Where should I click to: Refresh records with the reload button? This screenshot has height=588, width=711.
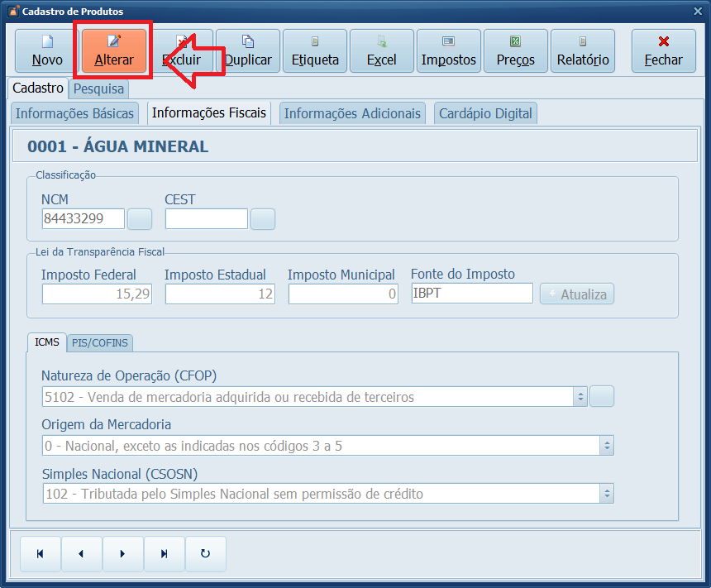(x=205, y=554)
